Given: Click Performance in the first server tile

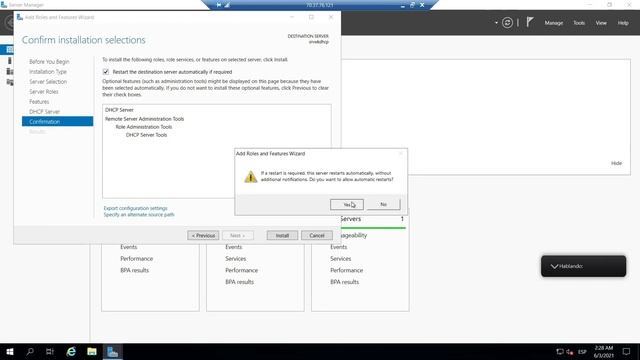Looking at the screenshot, I should [x=136, y=259].
